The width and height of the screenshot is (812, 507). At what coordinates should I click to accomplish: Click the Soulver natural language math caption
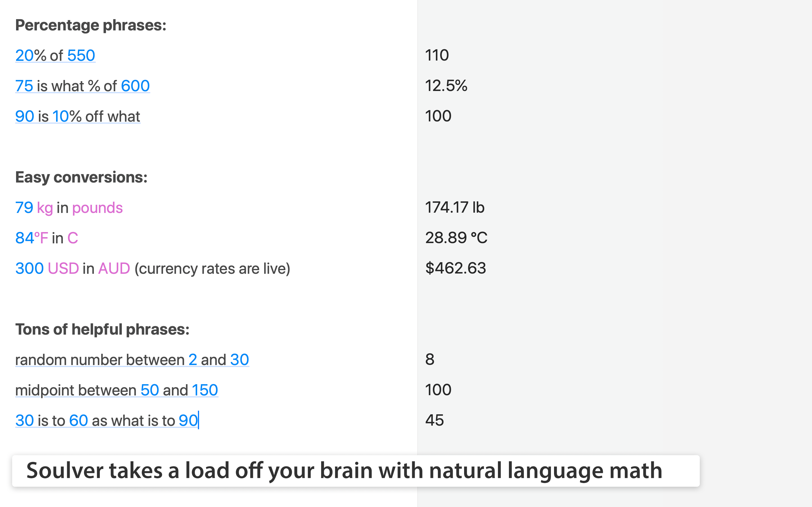coord(344,470)
